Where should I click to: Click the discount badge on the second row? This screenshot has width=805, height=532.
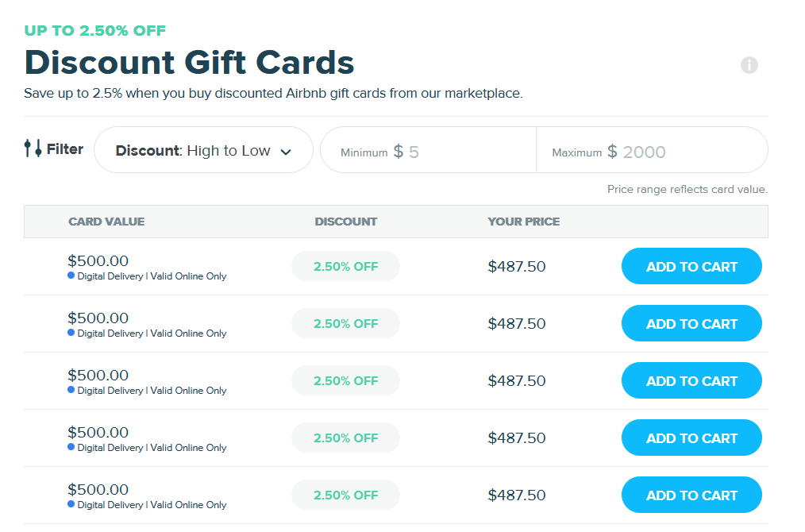pyautogui.click(x=345, y=323)
